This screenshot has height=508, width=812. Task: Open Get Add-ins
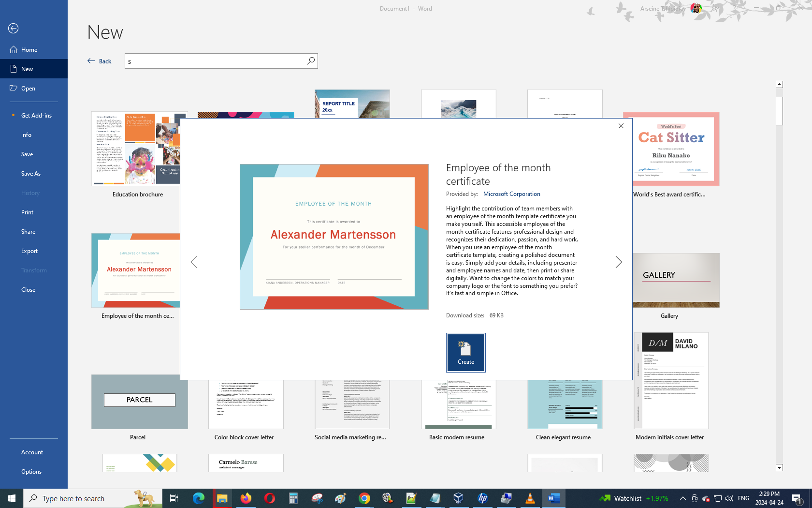[x=36, y=116]
